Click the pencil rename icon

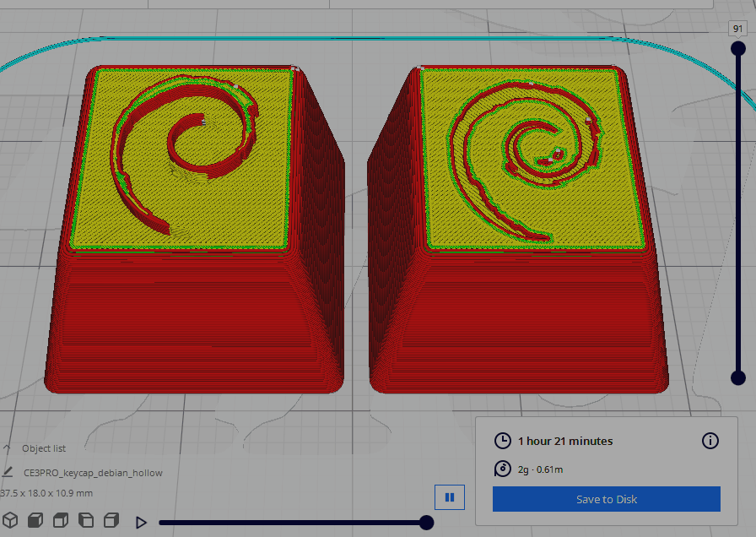[7, 472]
